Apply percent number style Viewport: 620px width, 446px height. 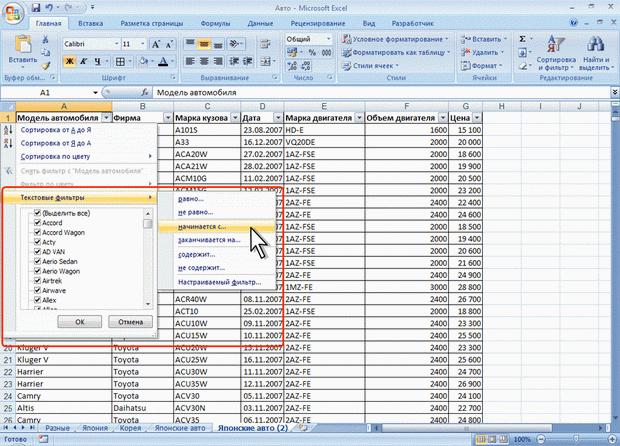coord(312,53)
